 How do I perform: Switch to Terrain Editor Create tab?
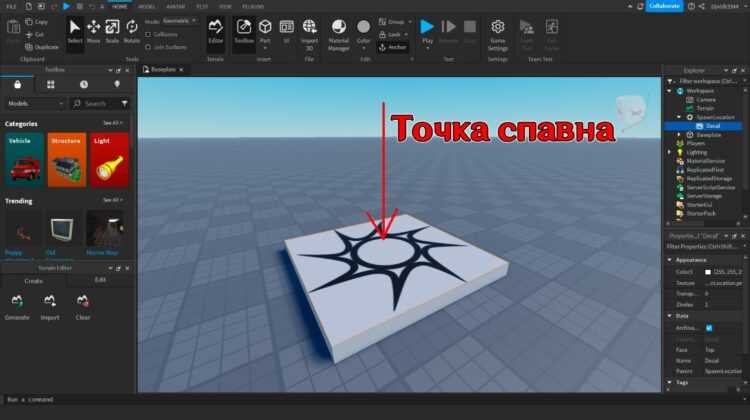point(33,281)
